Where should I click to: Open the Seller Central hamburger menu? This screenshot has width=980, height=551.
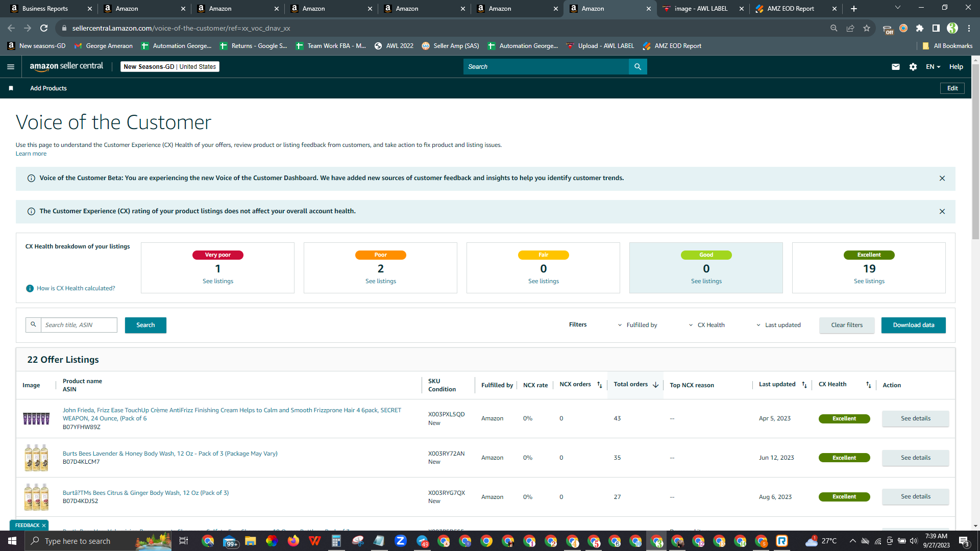(11, 67)
